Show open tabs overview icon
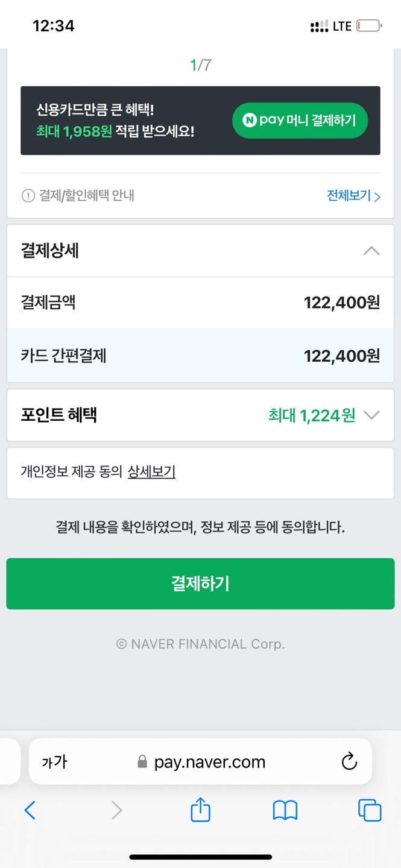 (x=370, y=810)
